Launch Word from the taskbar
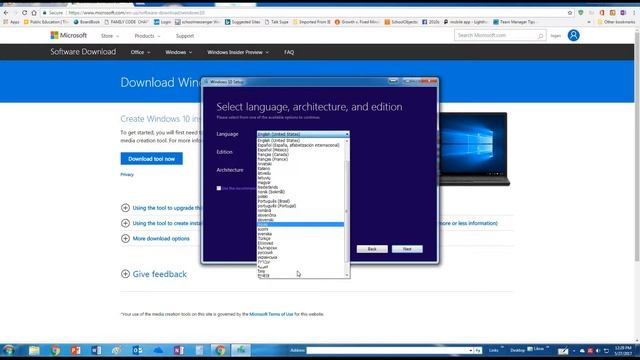 click(96, 350)
